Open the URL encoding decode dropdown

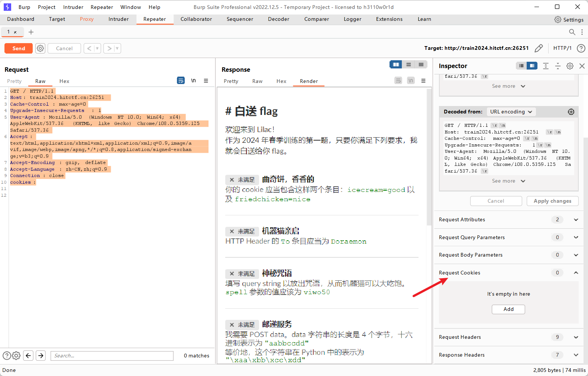pyautogui.click(x=511, y=112)
